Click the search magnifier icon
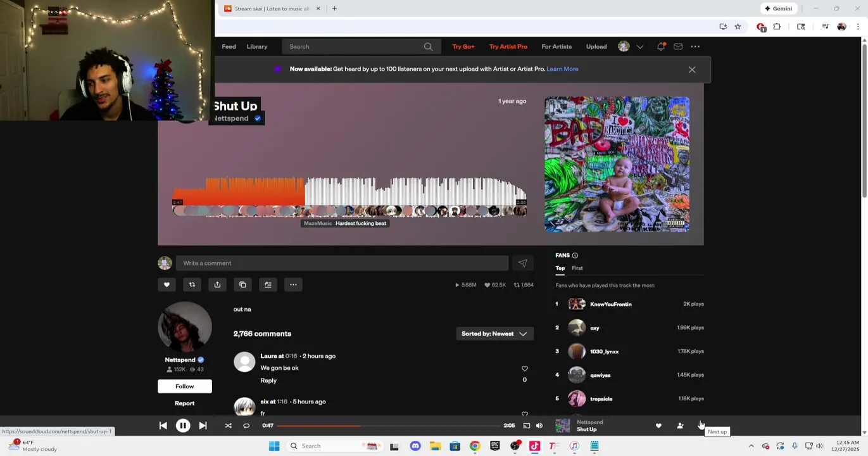The width and height of the screenshot is (868, 456). coord(428,46)
